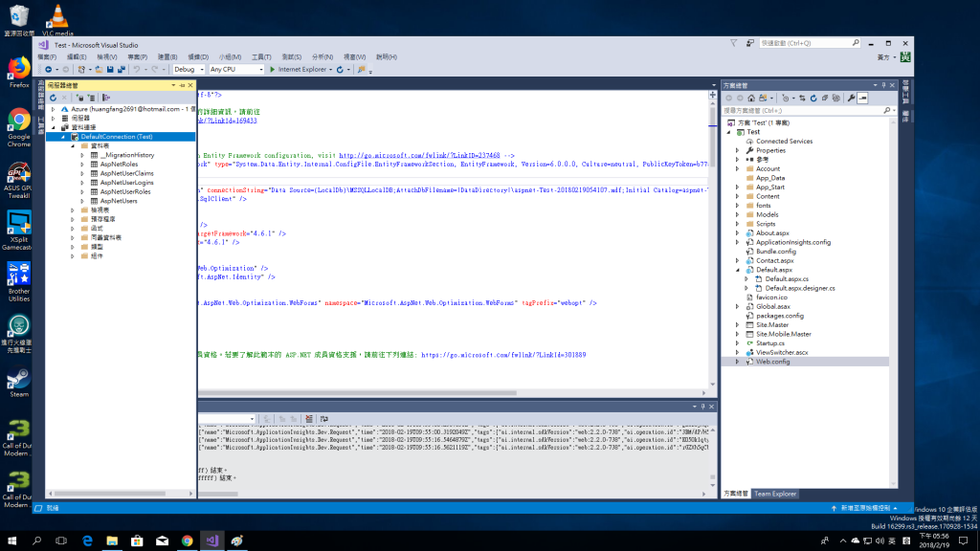The width and height of the screenshot is (980, 551).
Task: Click the Internet Explorer run button label
Action: 301,69
